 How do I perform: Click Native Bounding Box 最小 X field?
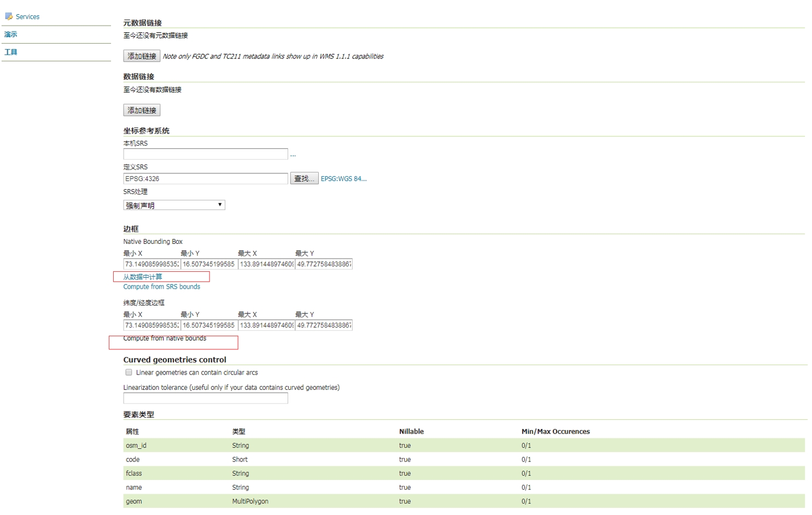pyautogui.click(x=151, y=264)
